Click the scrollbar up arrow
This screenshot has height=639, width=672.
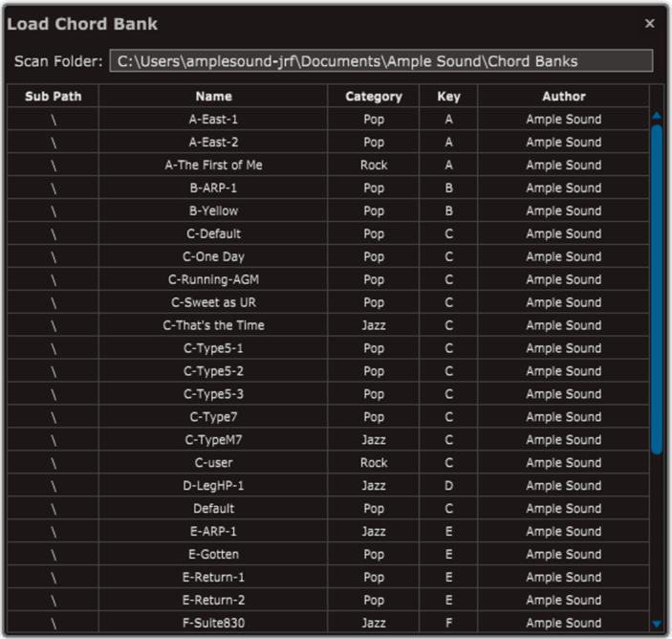click(x=657, y=115)
